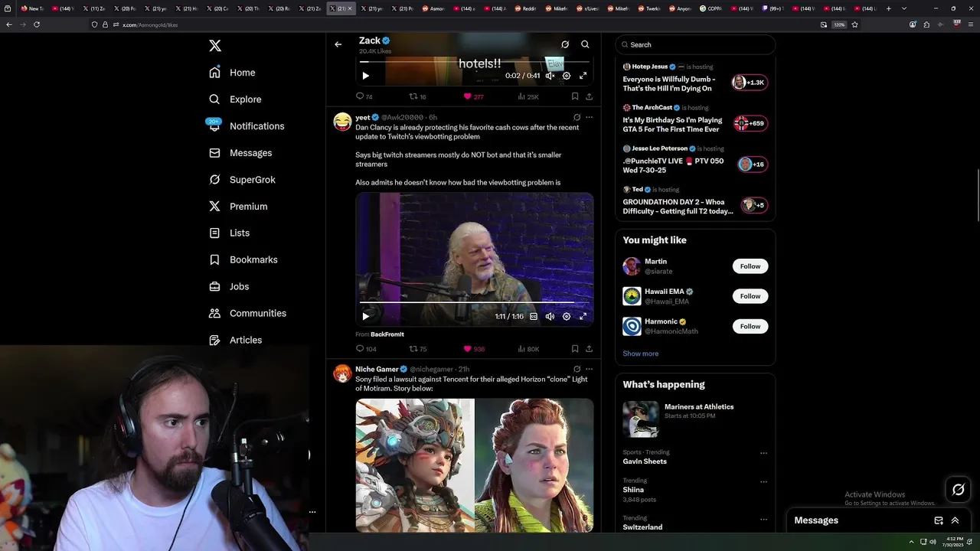Open Notifications in the sidebar

246,126
